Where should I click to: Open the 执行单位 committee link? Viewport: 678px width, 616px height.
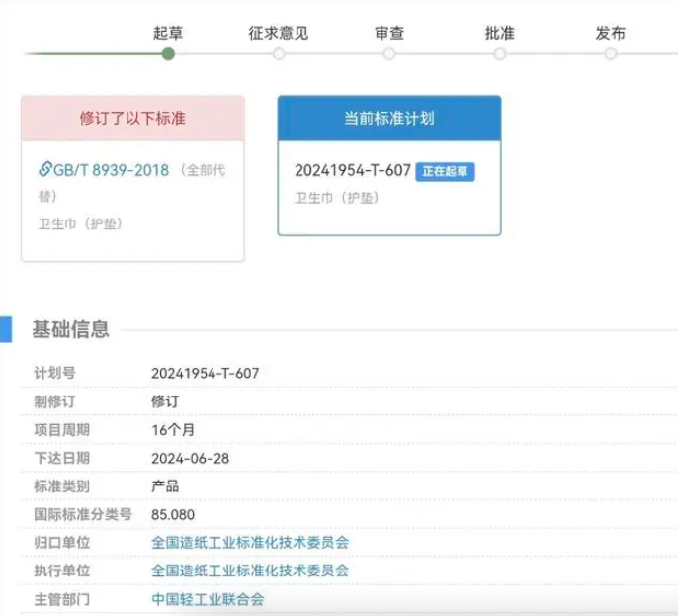point(250,571)
